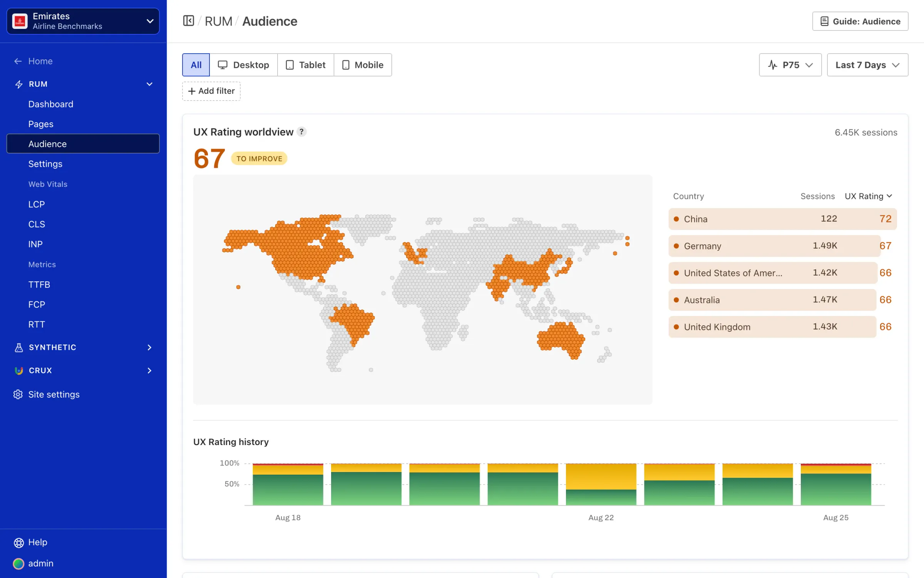
Task: Filter by Mobile devices
Action: click(x=363, y=65)
